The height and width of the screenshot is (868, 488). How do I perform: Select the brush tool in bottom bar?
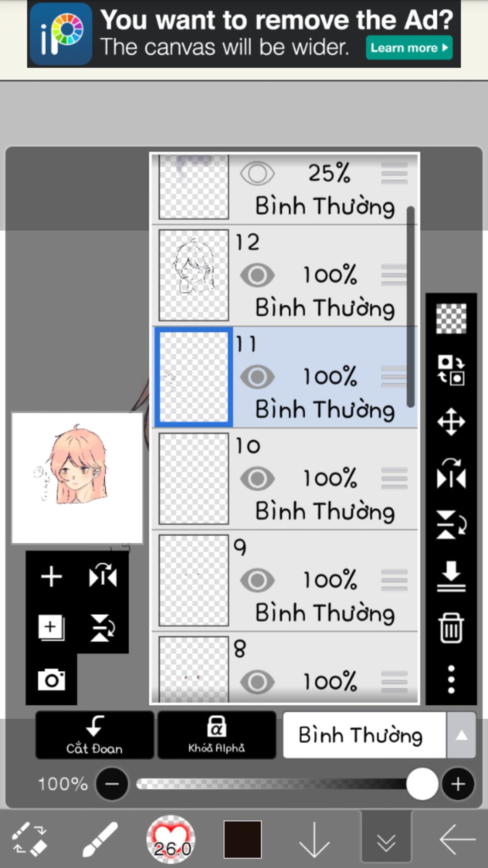point(100,839)
